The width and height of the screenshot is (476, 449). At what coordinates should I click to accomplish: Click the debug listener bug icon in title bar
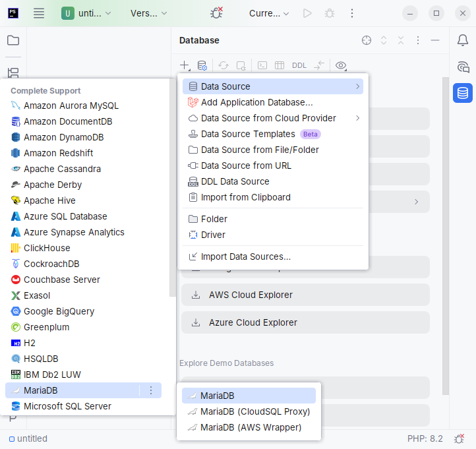(216, 13)
